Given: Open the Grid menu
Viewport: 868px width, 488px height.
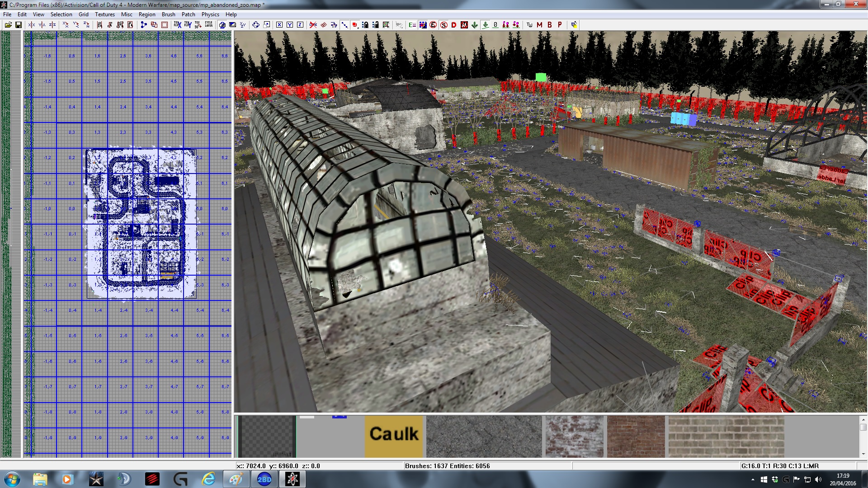Looking at the screenshot, I should tap(84, 14).
